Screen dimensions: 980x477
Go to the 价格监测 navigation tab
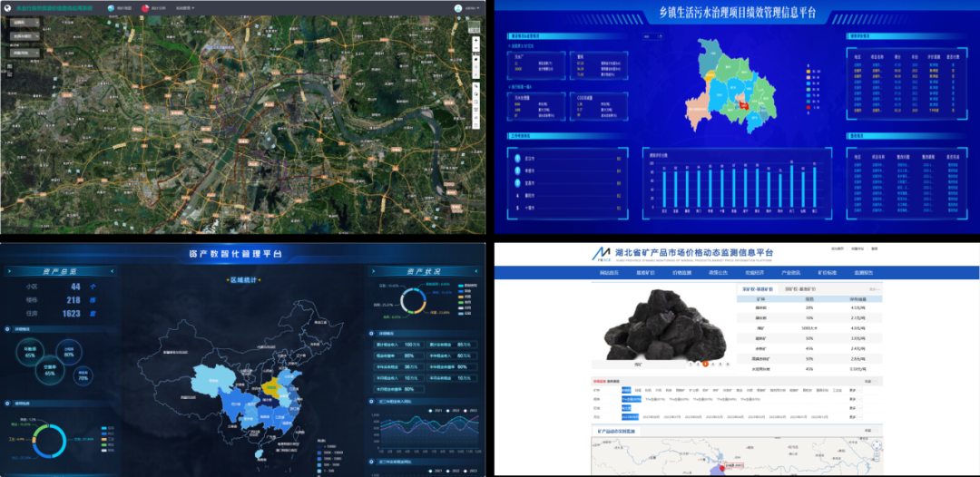coord(682,272)
